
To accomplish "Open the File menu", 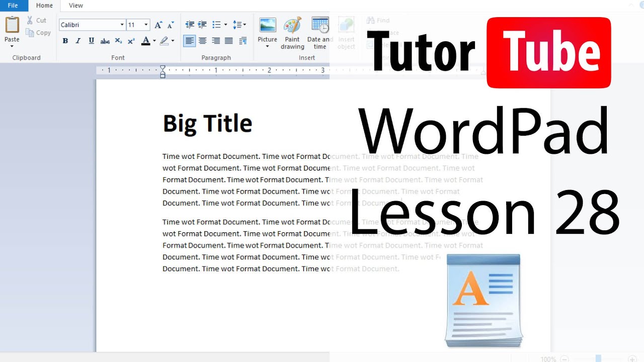I will coord(13,6).
